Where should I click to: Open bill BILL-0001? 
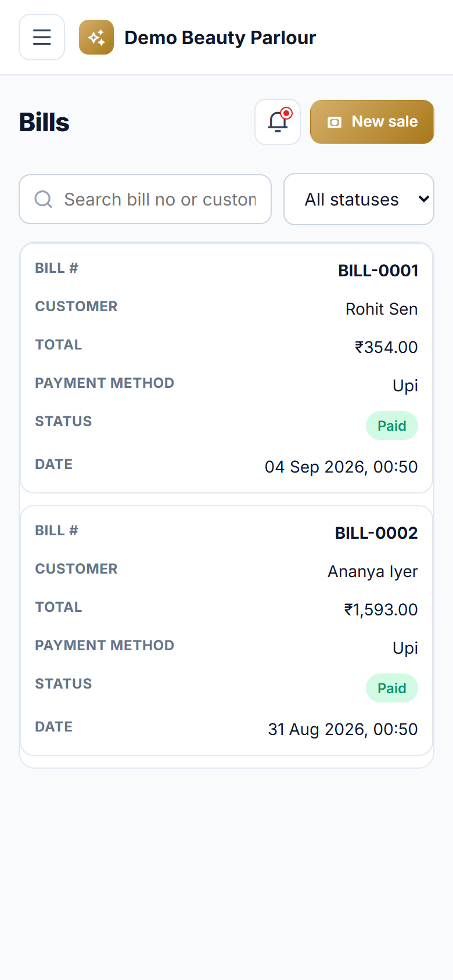click(378, 271)
